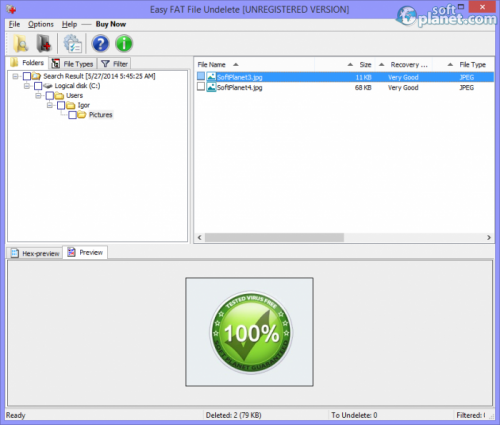Click Very Good recovery for SoftPlanet4.jpg
Screen dimensions: 500x425
pos(403,88)
